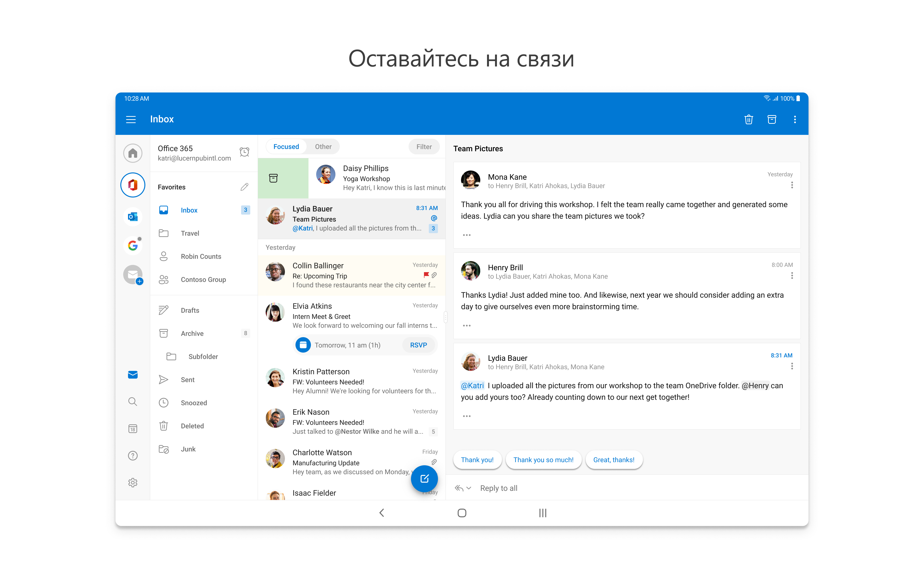Open the Drafts folder
Viewport: 924px width, 578px height.
coord(204,310)
